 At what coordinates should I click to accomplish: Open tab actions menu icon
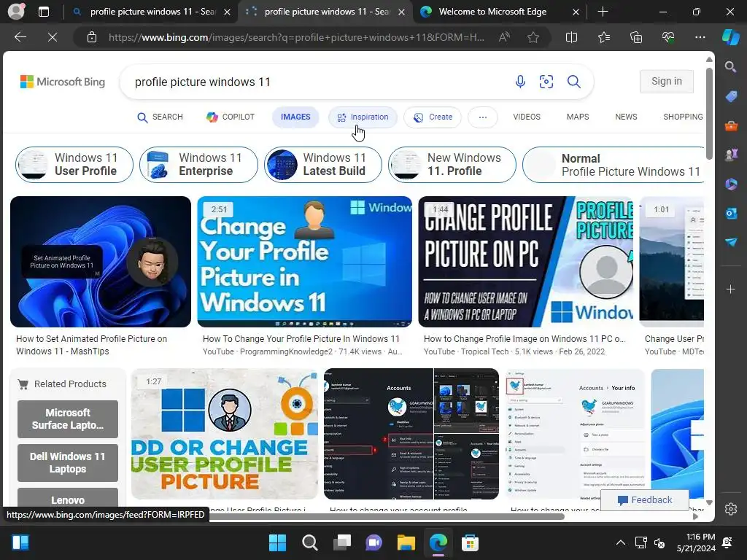(43, 12)
